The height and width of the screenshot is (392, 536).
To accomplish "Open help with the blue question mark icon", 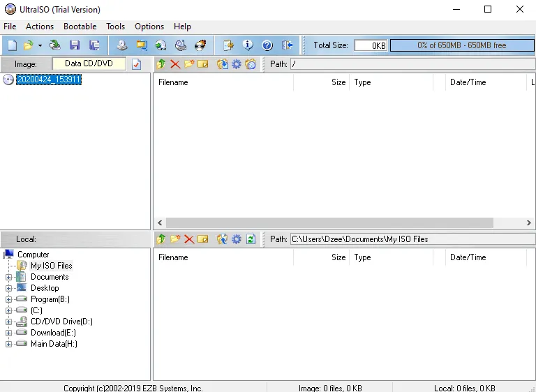I will 267,45.
